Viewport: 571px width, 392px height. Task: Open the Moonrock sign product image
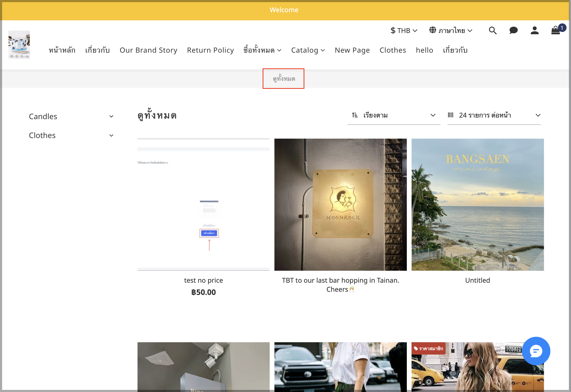[341, 205]
